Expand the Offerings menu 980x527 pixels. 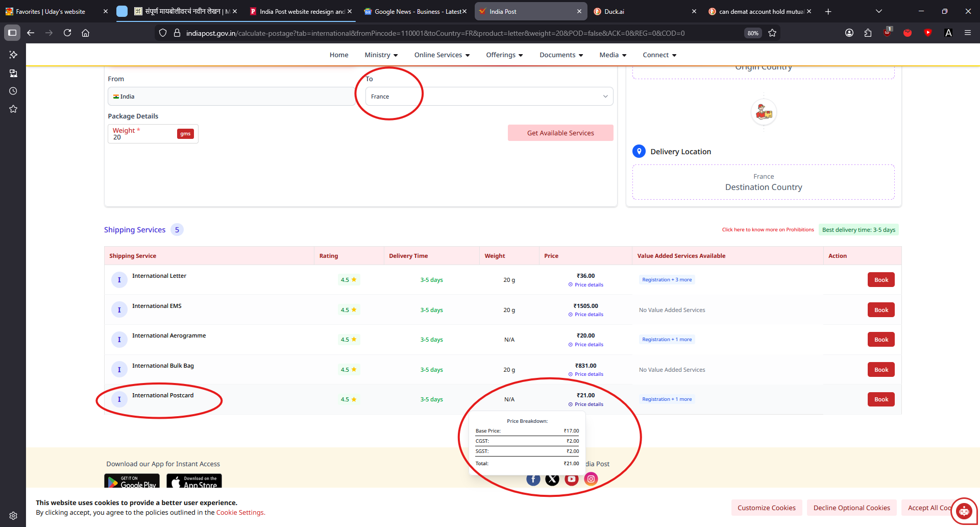(504, 55)
